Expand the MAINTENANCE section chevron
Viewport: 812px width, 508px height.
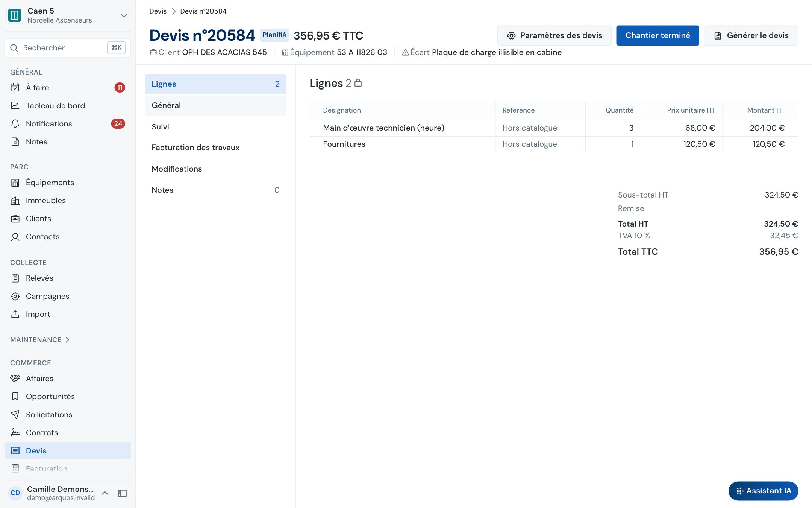point(67,340)
